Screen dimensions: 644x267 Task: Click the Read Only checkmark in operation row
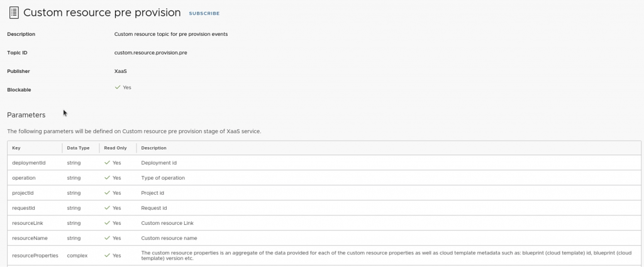click(108, 178)
